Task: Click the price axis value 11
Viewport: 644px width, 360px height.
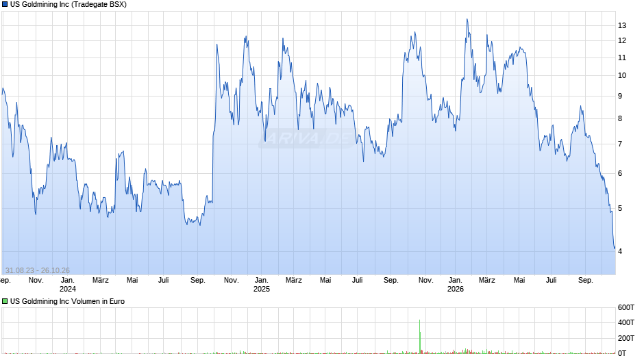Action: (x=622, y=58)
